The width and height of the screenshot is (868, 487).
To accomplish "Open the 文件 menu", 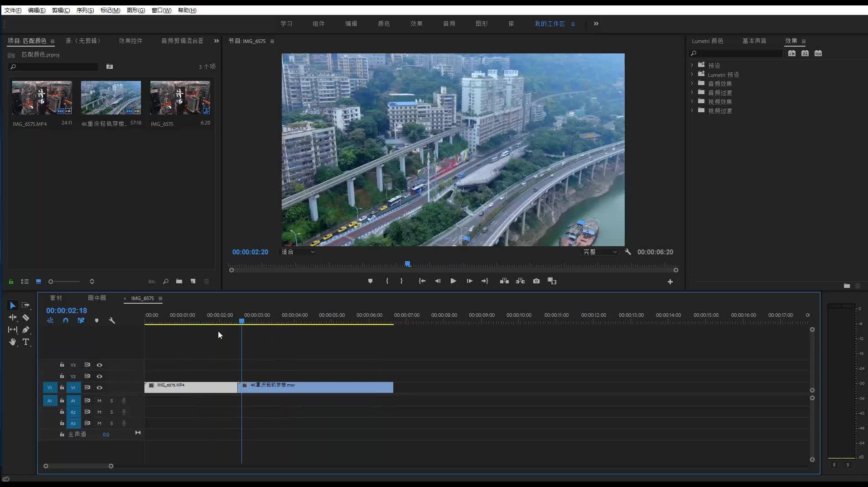I will click(13, 10).
